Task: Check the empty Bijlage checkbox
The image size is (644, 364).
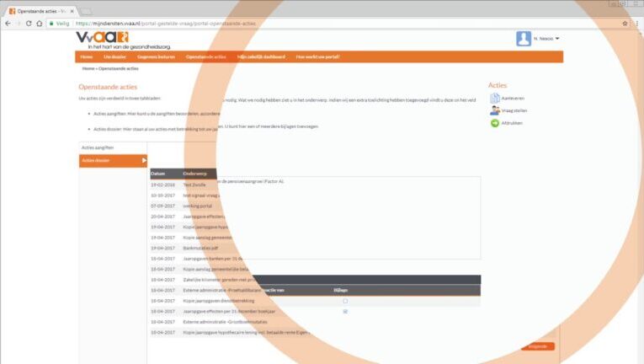Action: click(345, 301)
